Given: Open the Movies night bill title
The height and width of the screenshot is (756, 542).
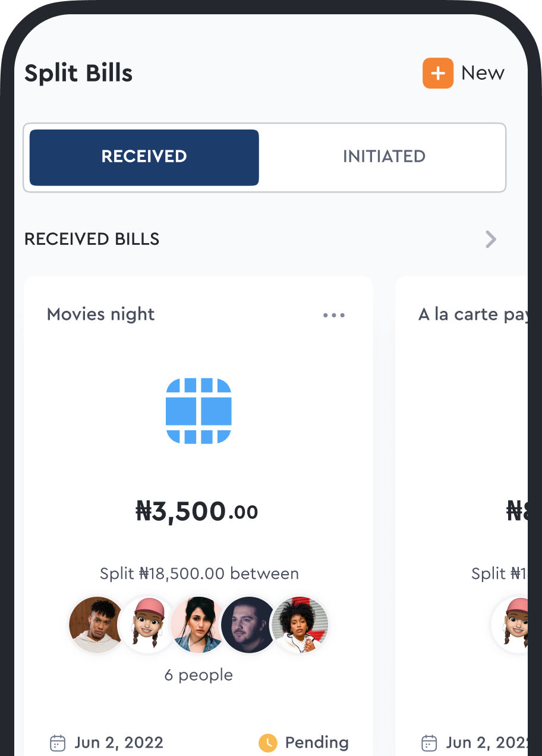Looking at the screenshot, I should pyautogui.click(x=100, y=314).
